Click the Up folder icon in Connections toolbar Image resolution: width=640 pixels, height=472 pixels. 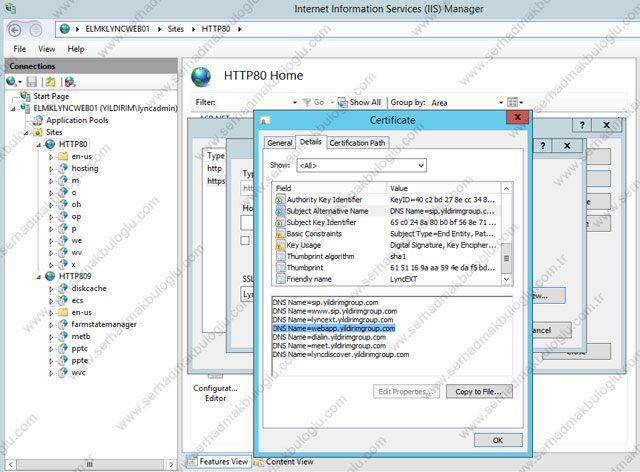click(50, 82)
